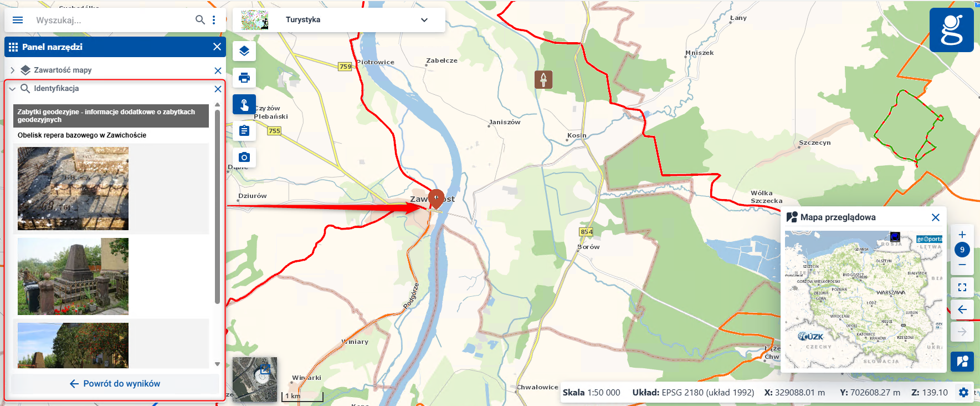980x406 pixels.
Task: Open the clipboard notes tool
Action: (244, 131)
